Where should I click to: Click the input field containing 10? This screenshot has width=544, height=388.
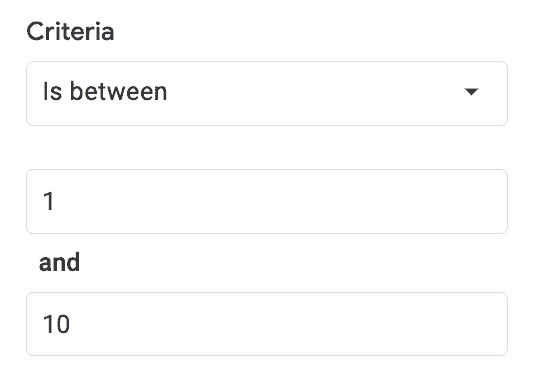[267, 324]
